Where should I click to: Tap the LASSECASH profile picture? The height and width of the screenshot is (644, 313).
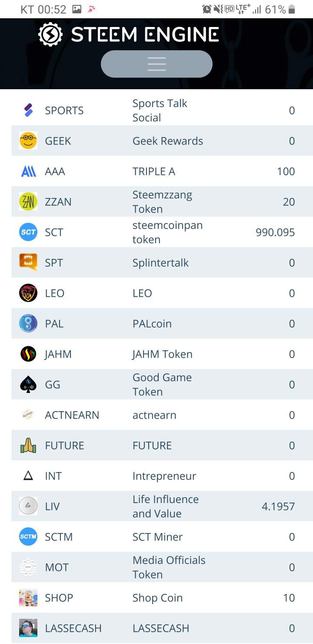tap(28, 628)
